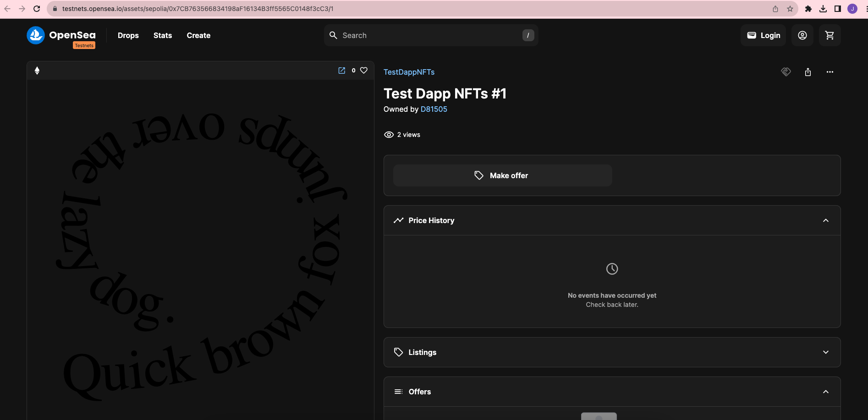Click the magnifier search icon
868x420 pixels.
[x=334, y=35]
